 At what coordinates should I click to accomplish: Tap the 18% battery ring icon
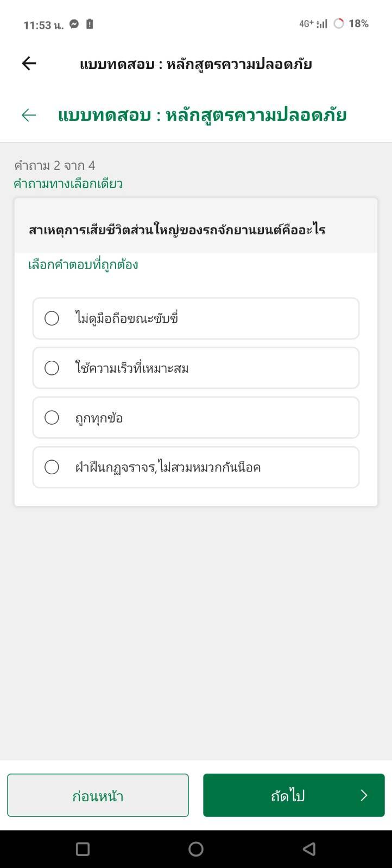[x=339, y=23]
